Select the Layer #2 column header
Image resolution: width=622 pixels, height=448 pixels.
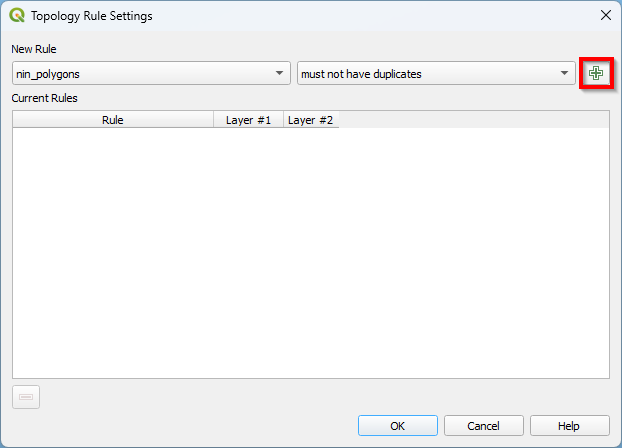[311, 120]
